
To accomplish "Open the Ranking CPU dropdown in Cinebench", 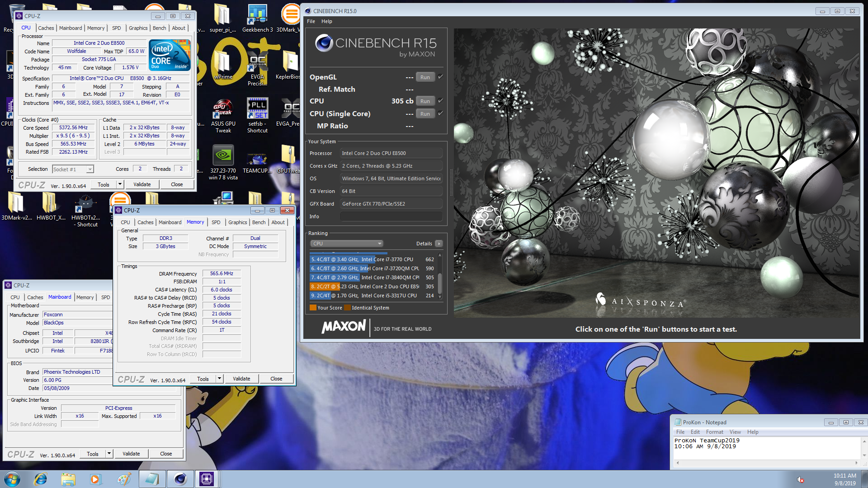I will click(x=347, y=244).
